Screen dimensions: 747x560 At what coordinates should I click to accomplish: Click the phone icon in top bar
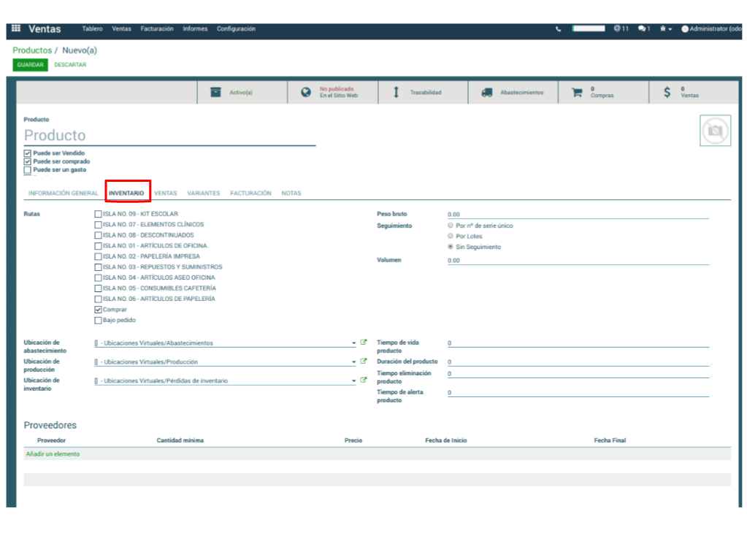pos(559,29)
